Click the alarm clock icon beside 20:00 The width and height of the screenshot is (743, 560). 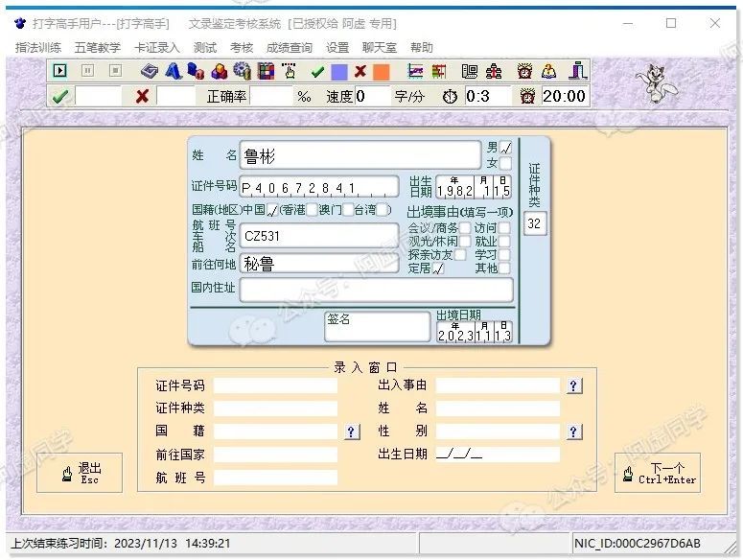point(527,96)
